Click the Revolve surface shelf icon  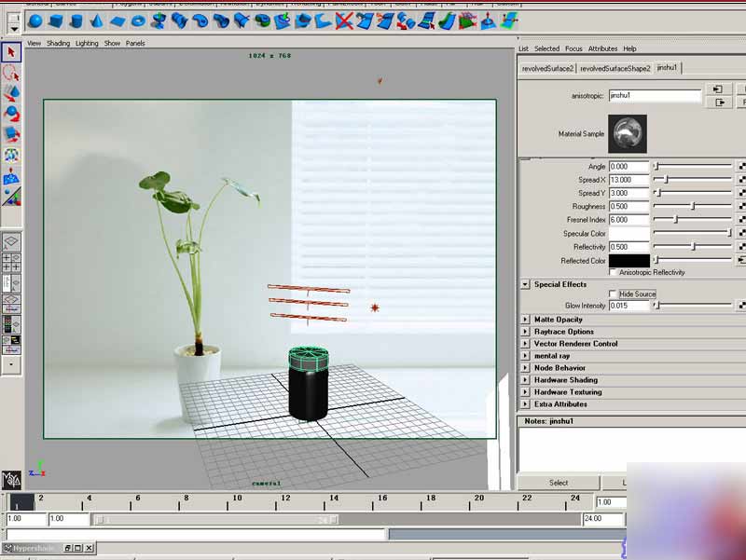click(x=159, y=21)
